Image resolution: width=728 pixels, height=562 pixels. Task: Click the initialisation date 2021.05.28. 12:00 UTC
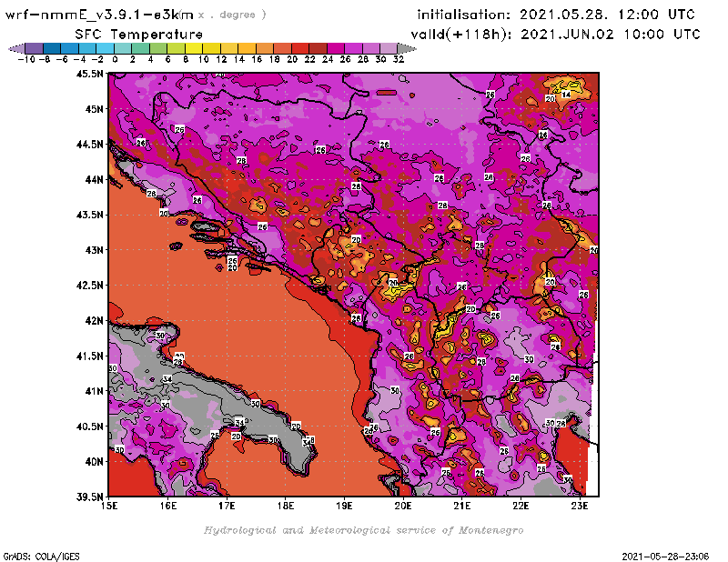[607, 15]
